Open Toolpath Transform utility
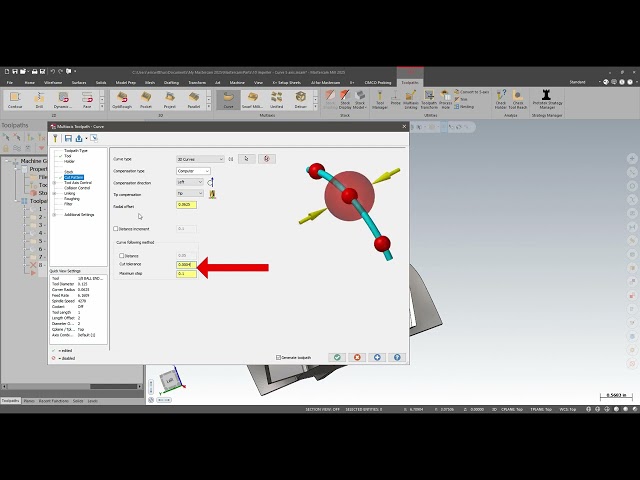640x480 pixels. [x=429, y=100]
